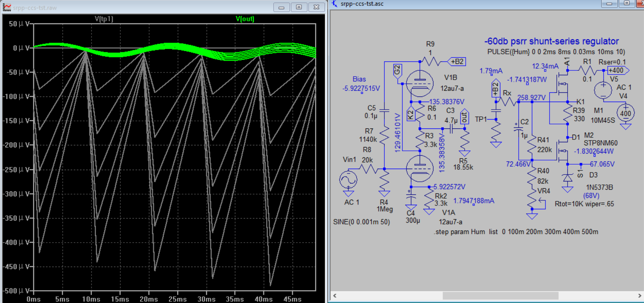The height and width of the screenshot is (303, 644).
Task: Maximize the srpp-ccs-tst.raw waveform window
Action: pyautogui.click(x=299, y=7)
